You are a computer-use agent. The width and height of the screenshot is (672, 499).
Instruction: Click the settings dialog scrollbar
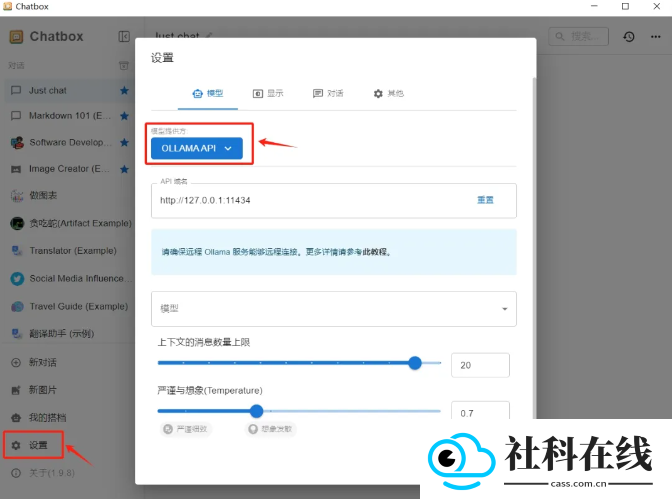point(534,248)
